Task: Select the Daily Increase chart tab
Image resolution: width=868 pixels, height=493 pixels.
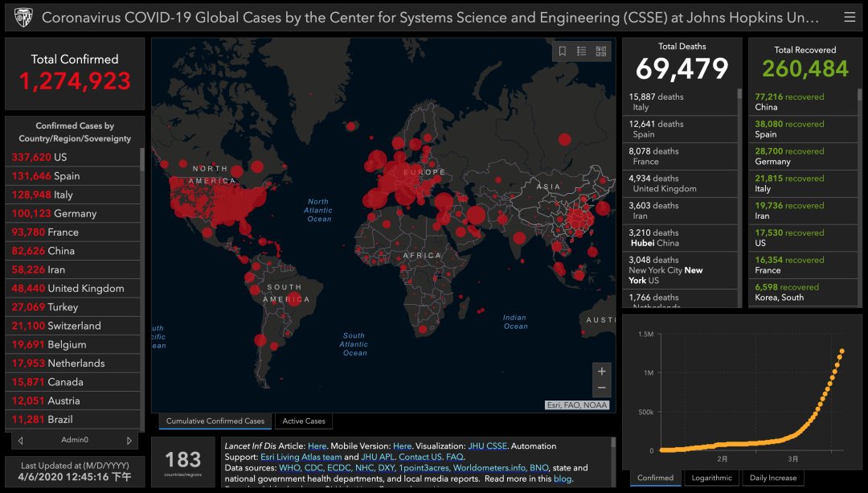Action: click(x=773, y=478)
